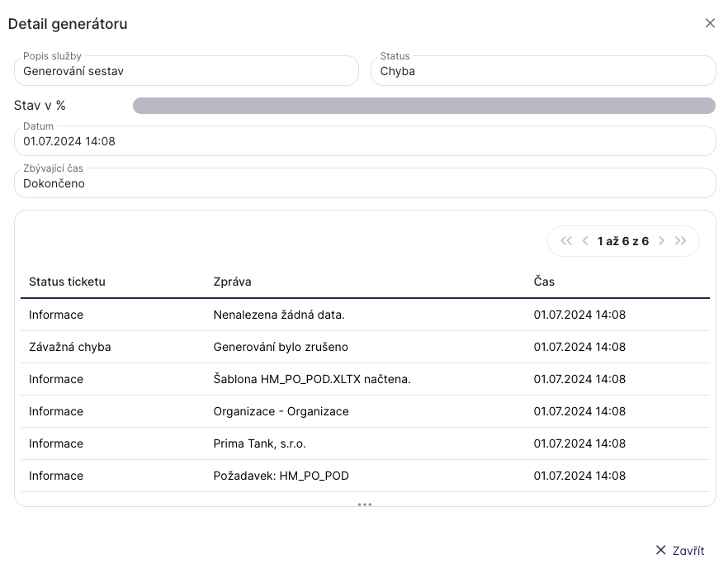Screen dimensions: 728x564
Task: Jump to last page of results
Action: pyautogui.click(x=681, y=241)
